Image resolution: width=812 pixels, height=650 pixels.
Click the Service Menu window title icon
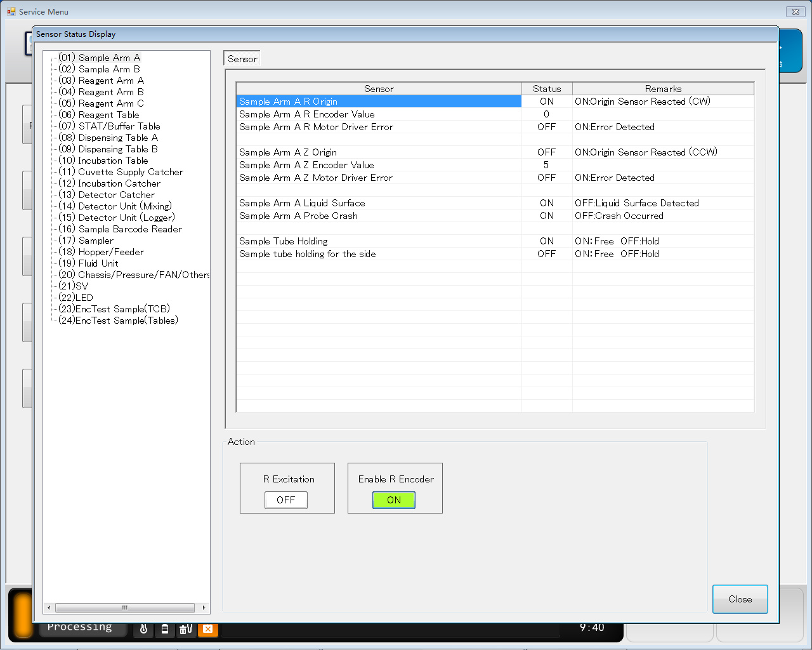(11, 11)
